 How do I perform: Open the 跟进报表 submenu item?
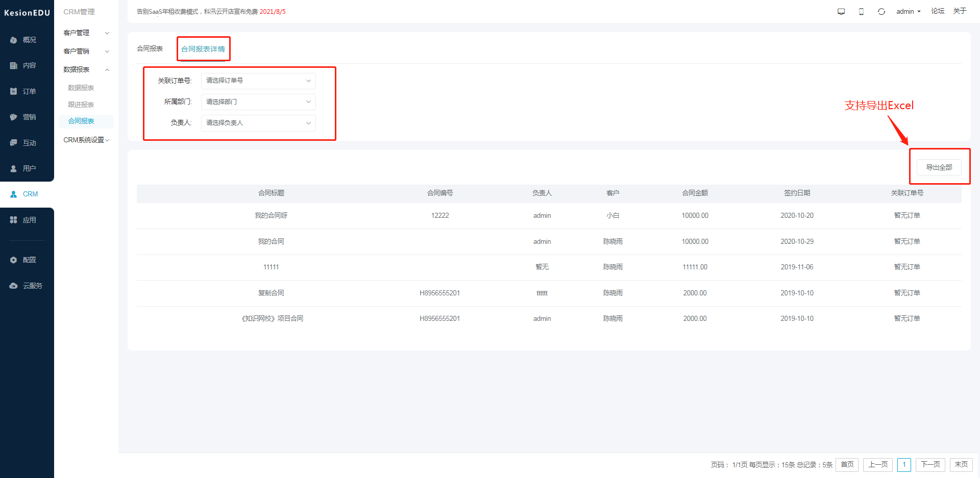[81, 105]
